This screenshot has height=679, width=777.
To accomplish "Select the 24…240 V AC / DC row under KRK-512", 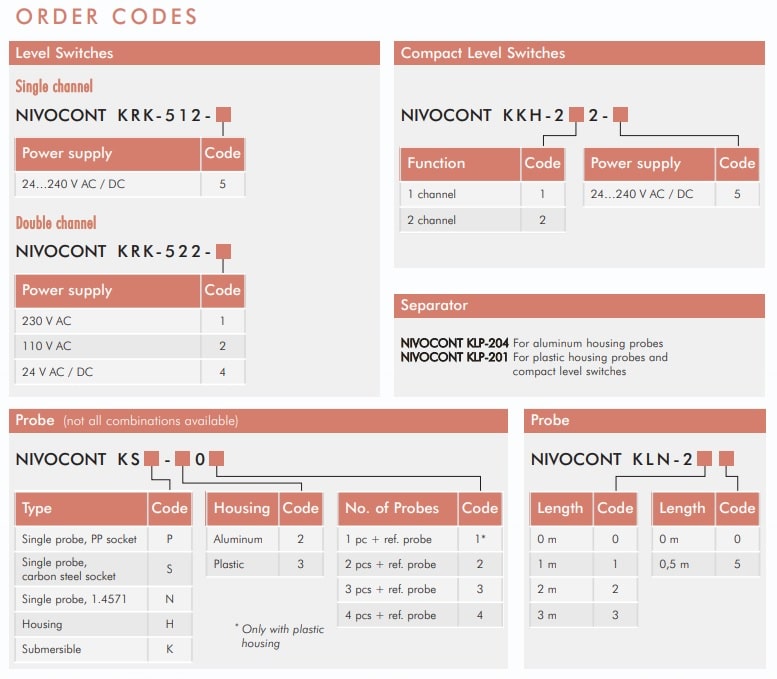I will [x=130, y=184].
